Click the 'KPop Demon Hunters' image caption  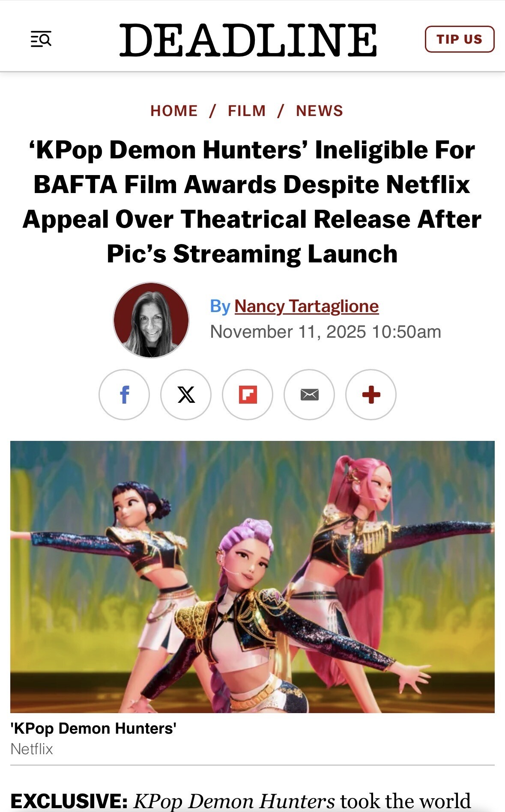point(93,728)
